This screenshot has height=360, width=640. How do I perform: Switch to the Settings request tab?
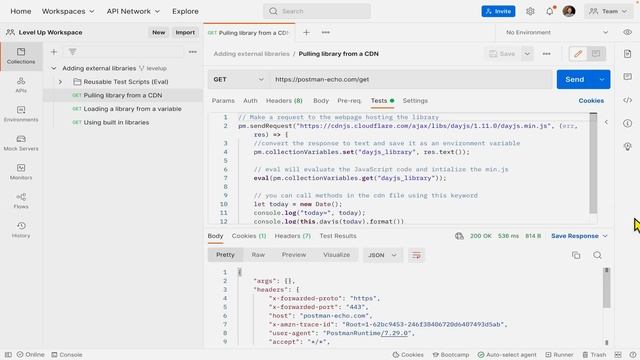point(415,100)
